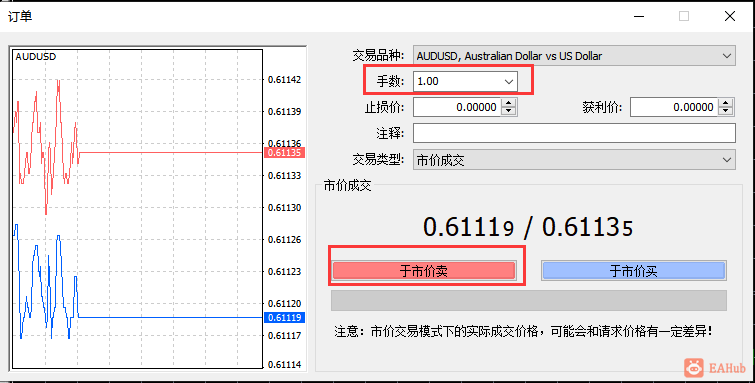Click the 0.61126 axis price label
Image resolution: width=755 pixels, height=383 pixels.
[284, 239]
